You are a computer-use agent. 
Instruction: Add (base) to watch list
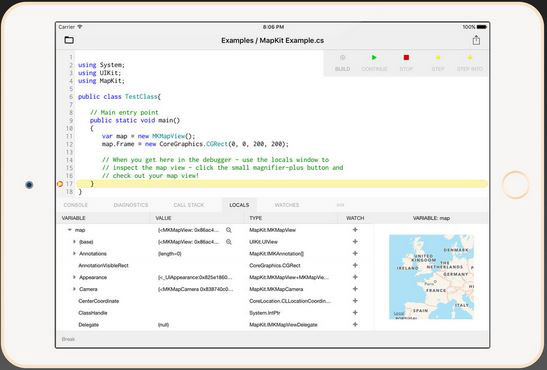click(355, 242)
